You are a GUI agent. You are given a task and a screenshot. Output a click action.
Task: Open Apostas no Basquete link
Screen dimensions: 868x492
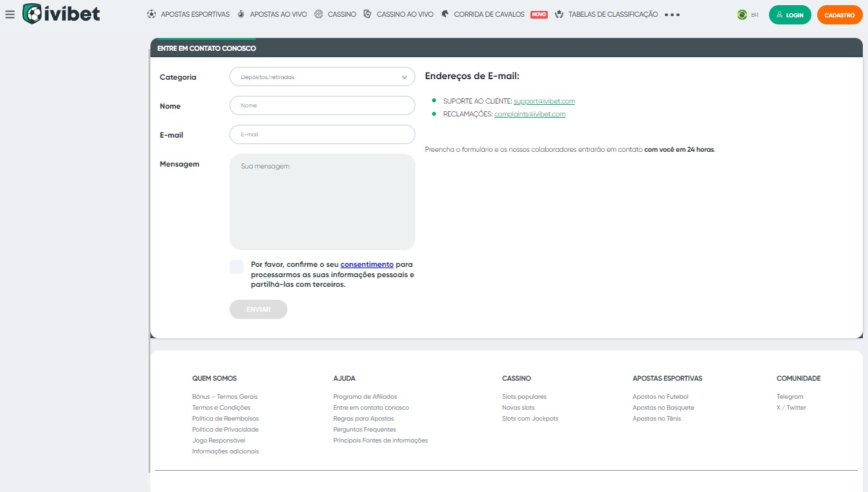664,408
